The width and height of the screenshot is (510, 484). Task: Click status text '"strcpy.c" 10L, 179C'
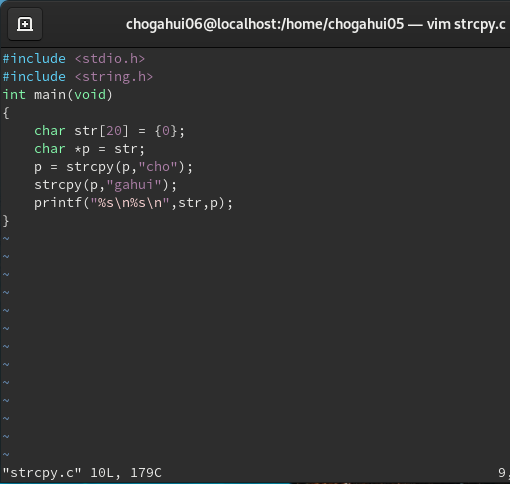click(82, 473)
